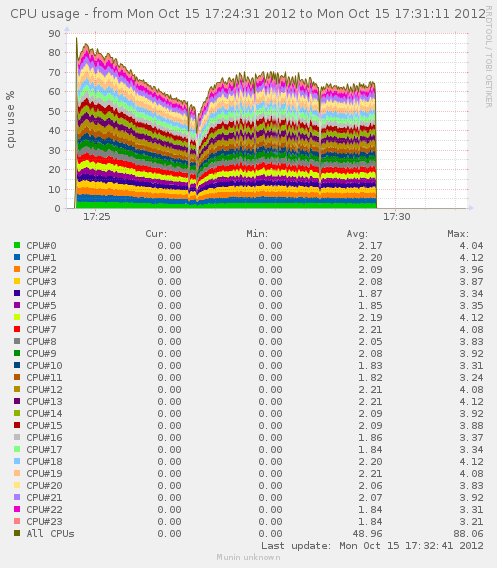Click the olive All CPUs legend swatch
This screenshot has height=568, width=497.
[17, 533]
